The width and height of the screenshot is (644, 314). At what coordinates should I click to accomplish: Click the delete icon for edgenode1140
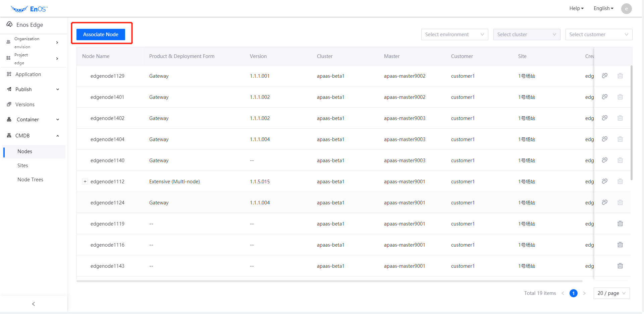pos(620,160)
